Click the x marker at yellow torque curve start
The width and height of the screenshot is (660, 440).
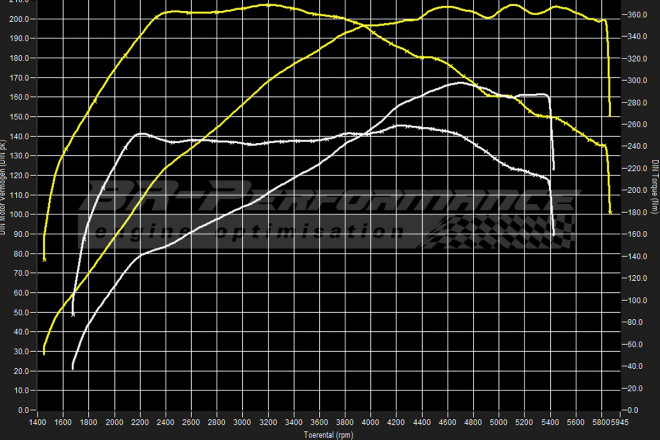[44, 260]
